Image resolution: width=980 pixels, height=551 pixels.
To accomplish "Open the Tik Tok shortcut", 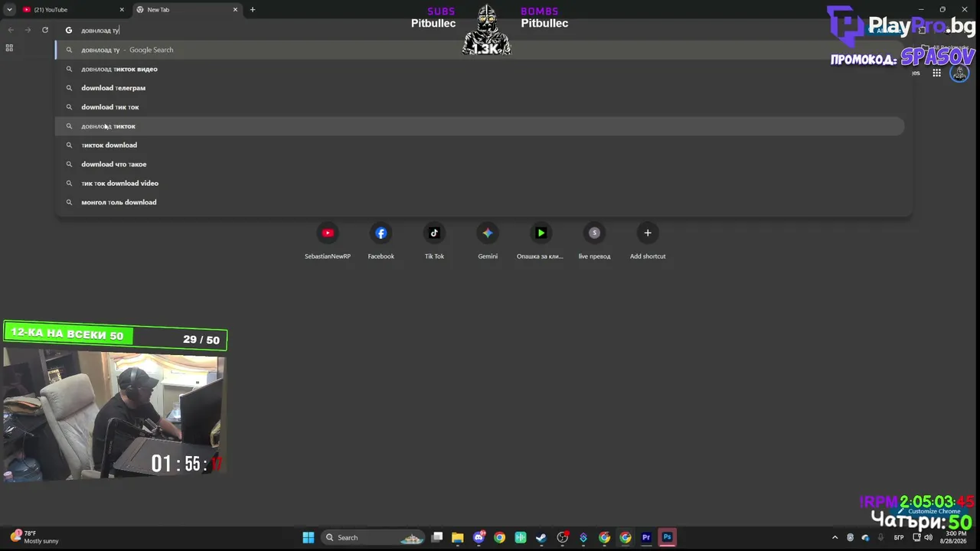I will [x=434, y=241].
